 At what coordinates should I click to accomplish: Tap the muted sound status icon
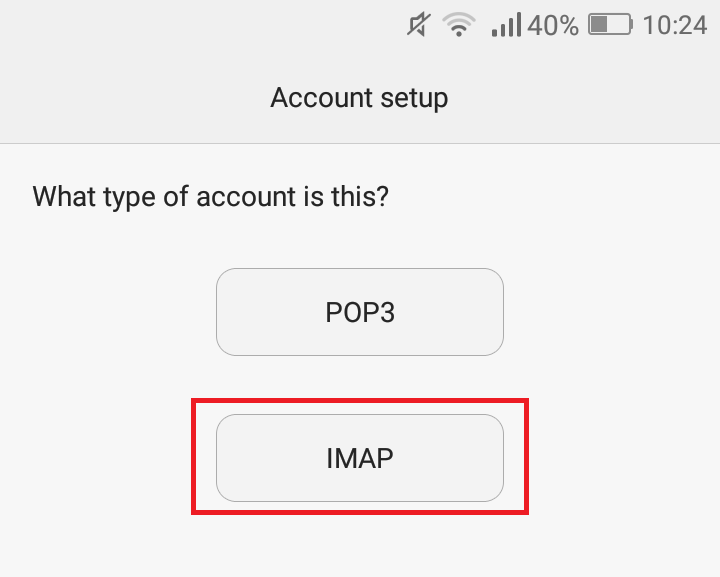420,25
